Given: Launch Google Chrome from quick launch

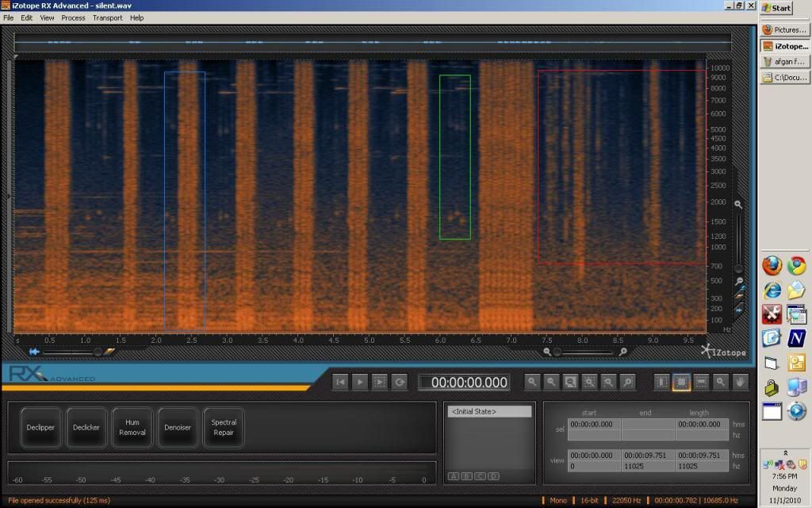Looking at the screenshot, I should [796, 266].
